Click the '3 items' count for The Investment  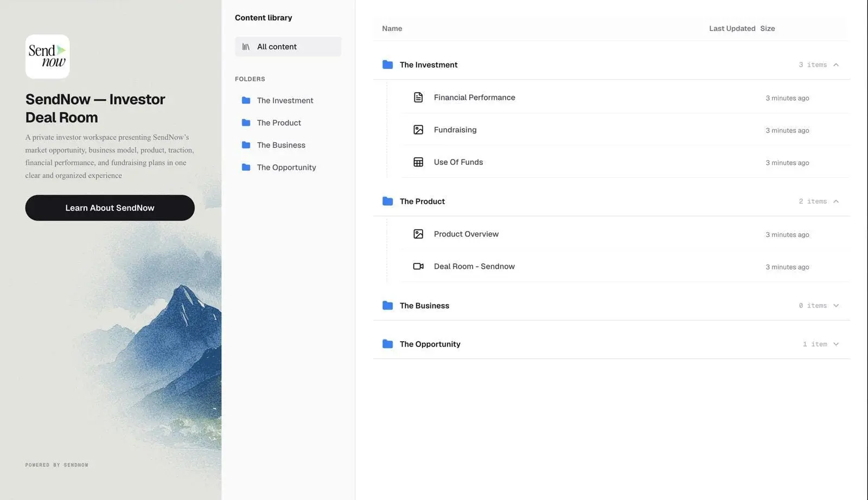[x=813, y=65]
